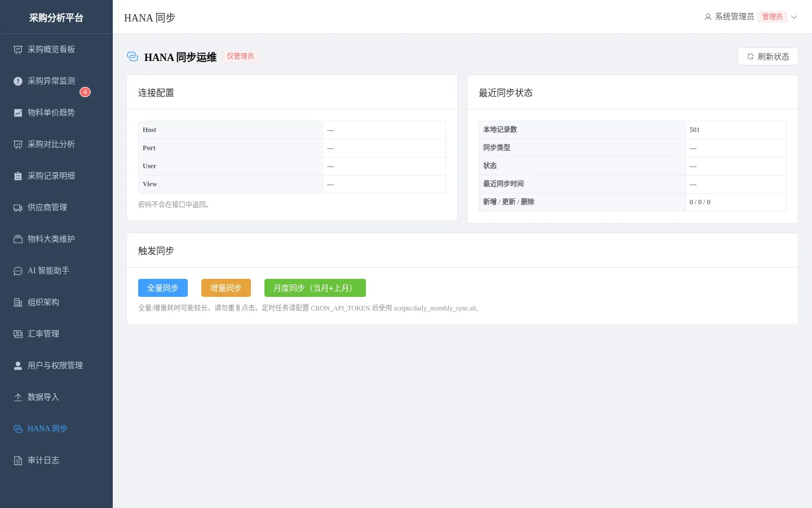Go to 供应商管理 menu item
This screenshot has height=508, width=812.
[56, 208]
